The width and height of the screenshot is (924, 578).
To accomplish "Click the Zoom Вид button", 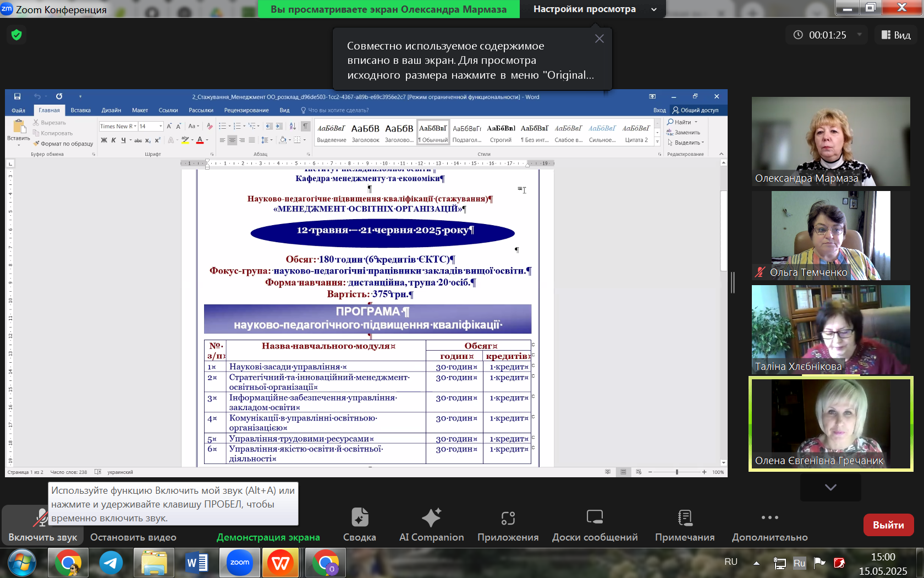I will point(896,35).
